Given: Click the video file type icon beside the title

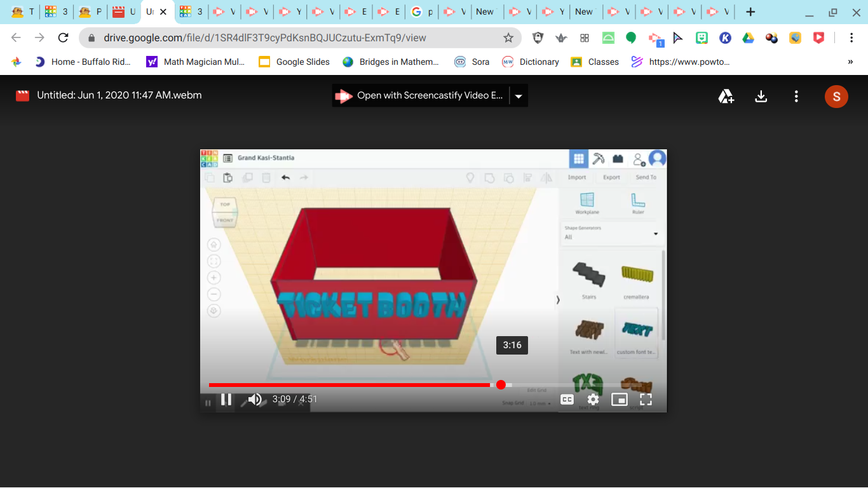Looking at the screenshot, I should (22, 95).
